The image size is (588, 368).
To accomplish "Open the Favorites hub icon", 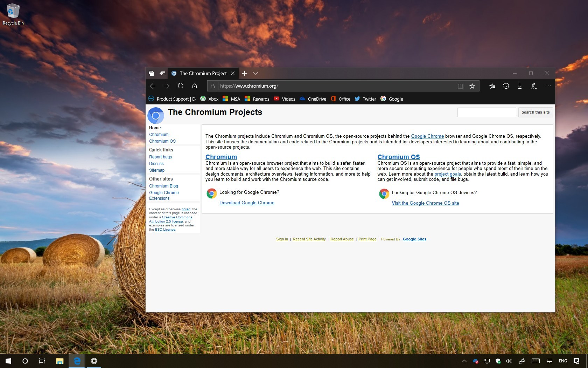I will point(492,86).
